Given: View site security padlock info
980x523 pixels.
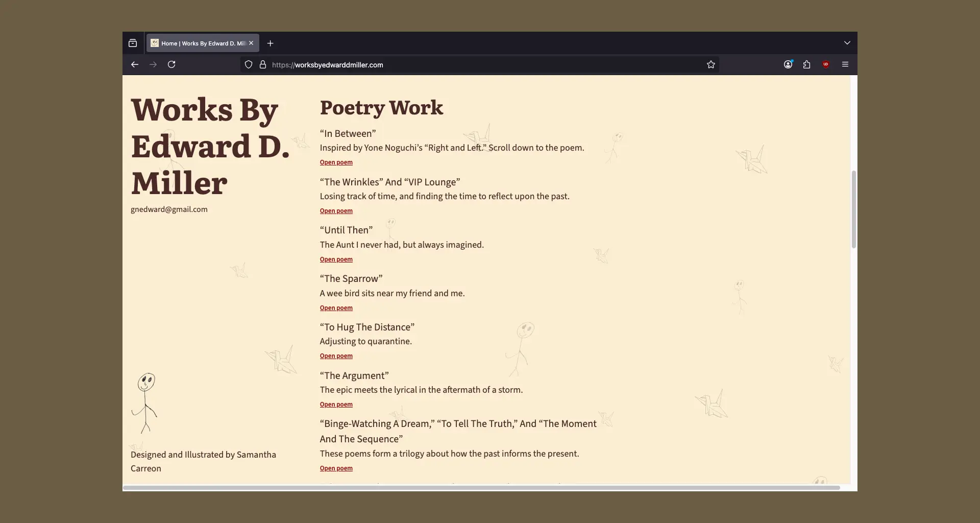Looking at the screenshot, I should 263,64.
